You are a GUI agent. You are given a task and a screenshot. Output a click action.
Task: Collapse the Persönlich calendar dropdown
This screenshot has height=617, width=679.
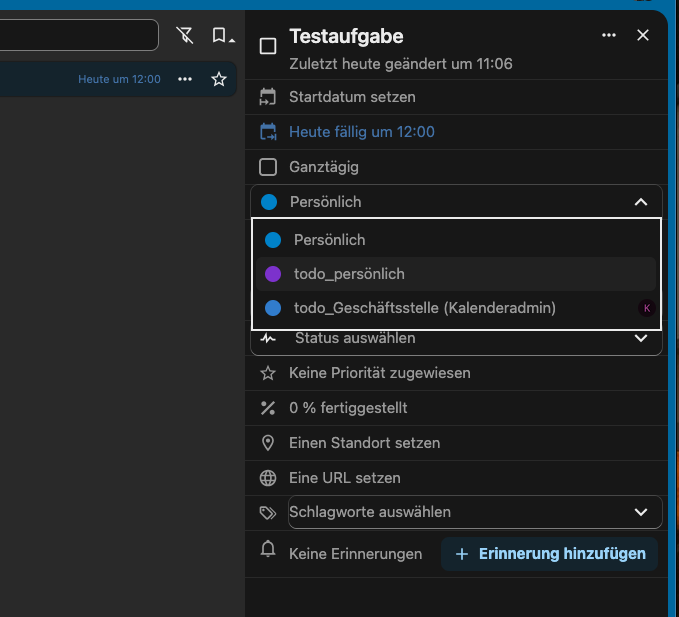click(641, 202)
